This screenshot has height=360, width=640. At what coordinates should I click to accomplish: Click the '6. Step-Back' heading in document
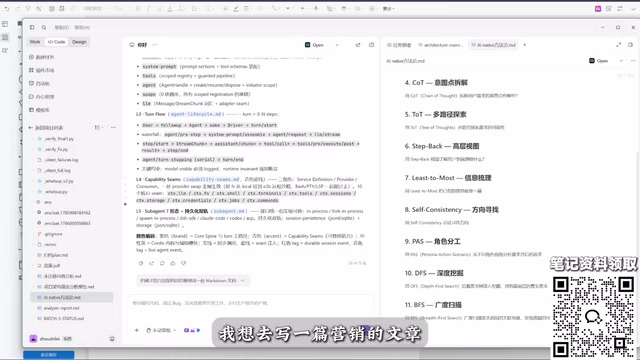(x=442, y=146)
